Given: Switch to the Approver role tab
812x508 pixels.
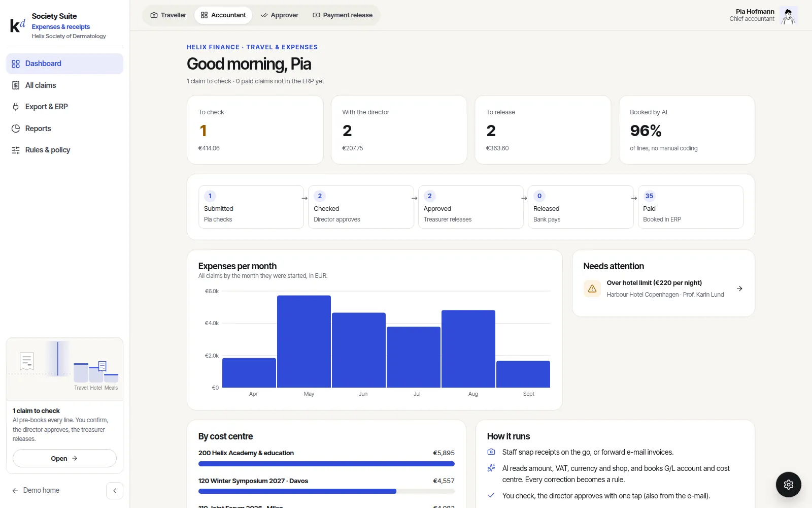Looking at the screenshot, I should 279,15.
